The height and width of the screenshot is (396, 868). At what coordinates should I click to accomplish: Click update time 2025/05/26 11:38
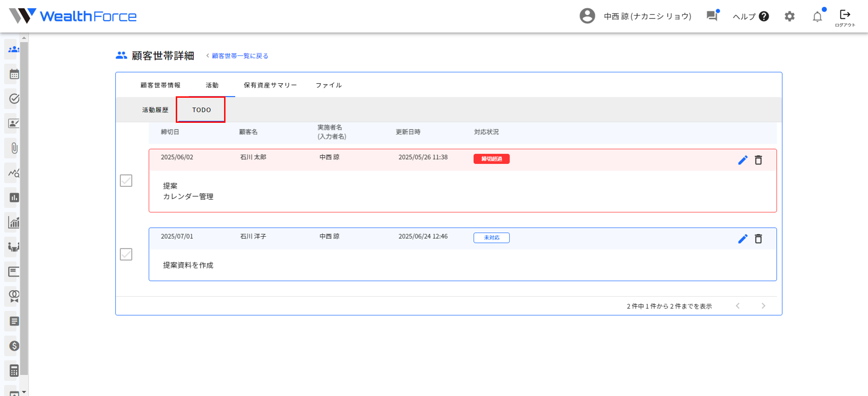pyautogui.click(x=423, y=157)
